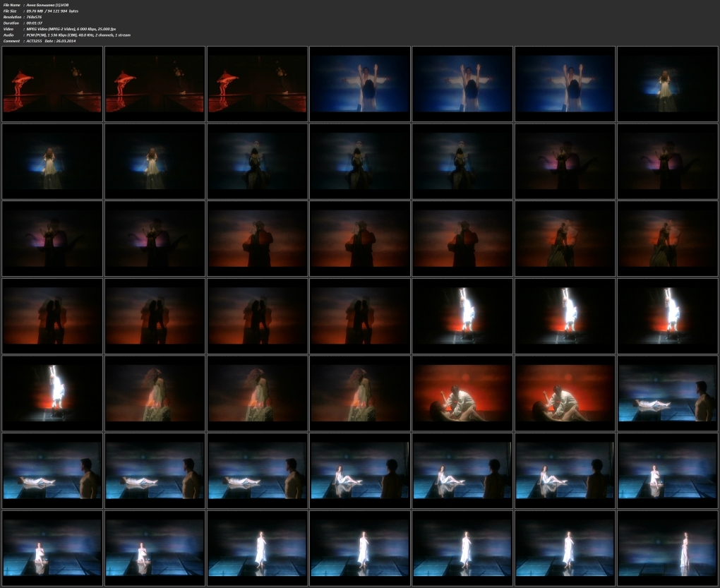Open first thumbnail of woman lying on floor
This screenshot has height=588, width=720.
(668, 393)
